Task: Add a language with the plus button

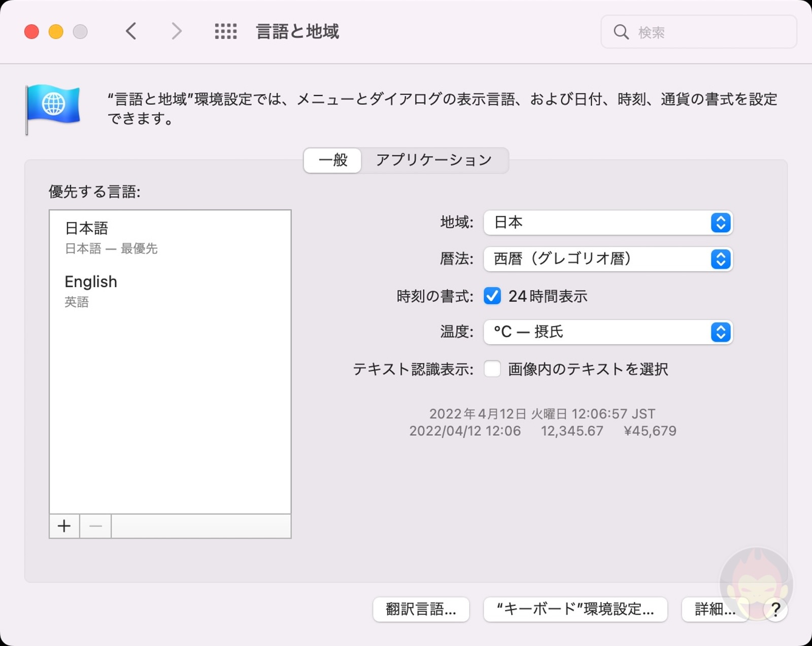Action: pyautogui.click(x=64, y=526)
